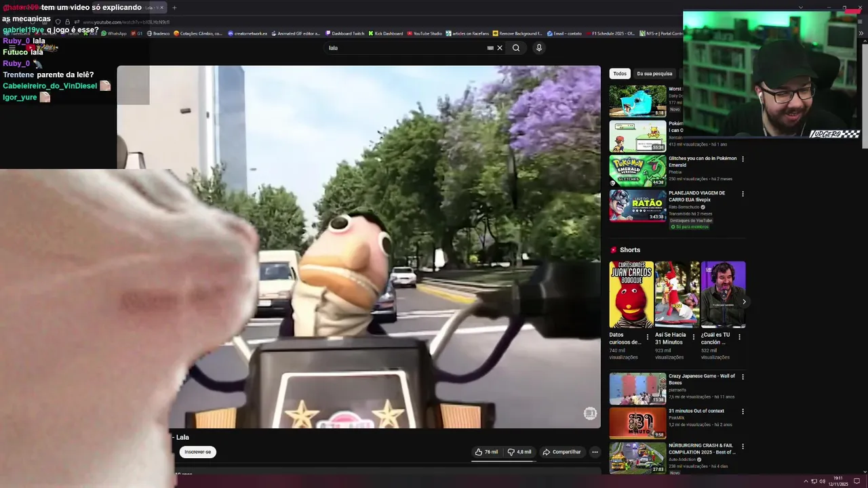Open the system tray network icon
The width and height of the screenshot is (868, 488).
(814, 481)
